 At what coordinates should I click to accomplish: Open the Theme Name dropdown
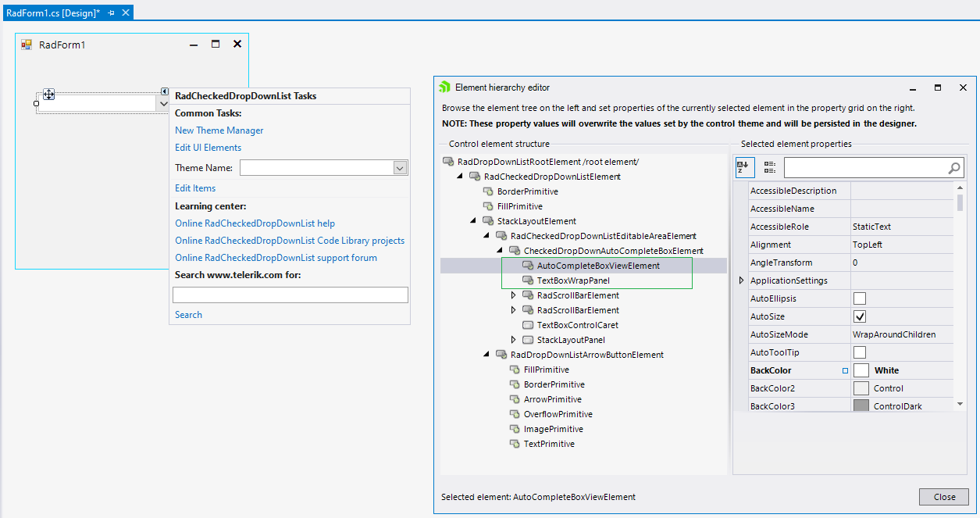[x=400, y=168]
